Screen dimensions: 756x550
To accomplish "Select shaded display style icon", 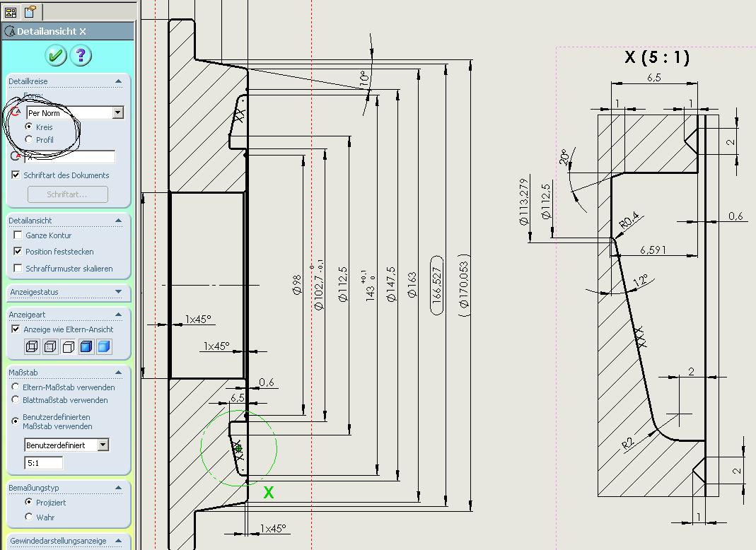I will [x=104, y=346].
